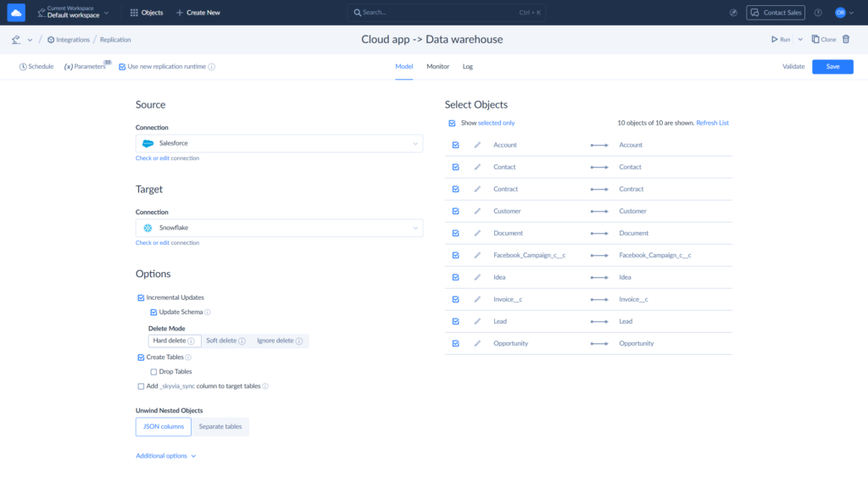868x488 pixels.
Task: Click the Skyvia cloud logo icon
Action: (16, 12)
